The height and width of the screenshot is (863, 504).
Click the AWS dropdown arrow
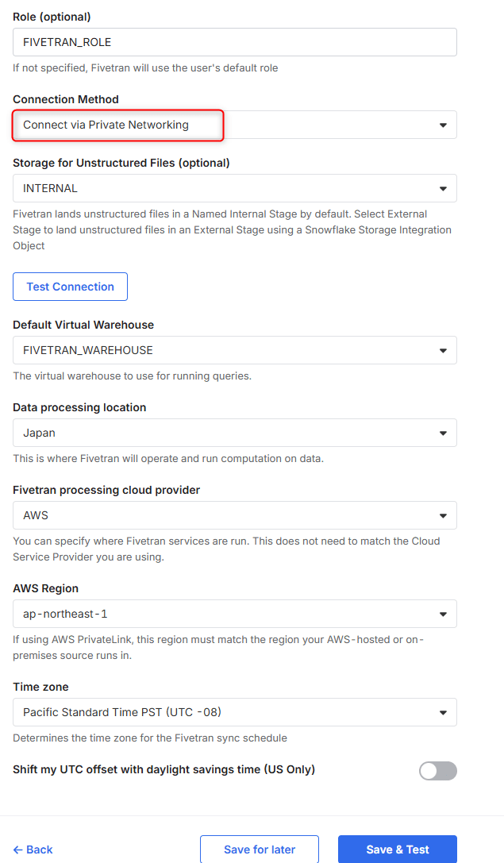click(x=443, y=516)
